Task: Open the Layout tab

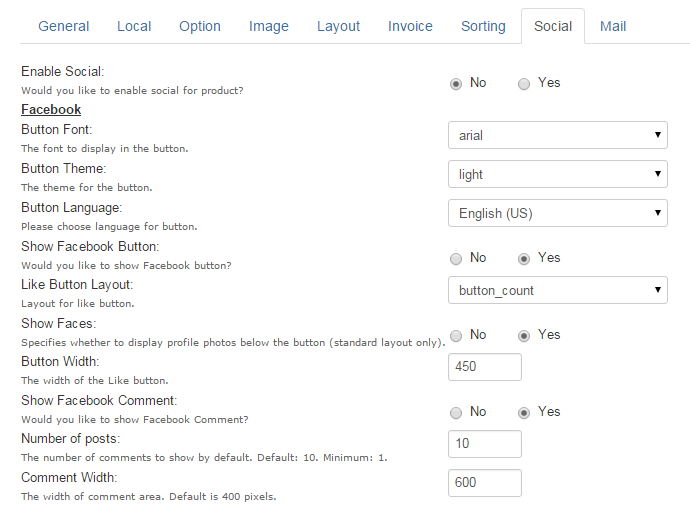Action: (338, 26)
